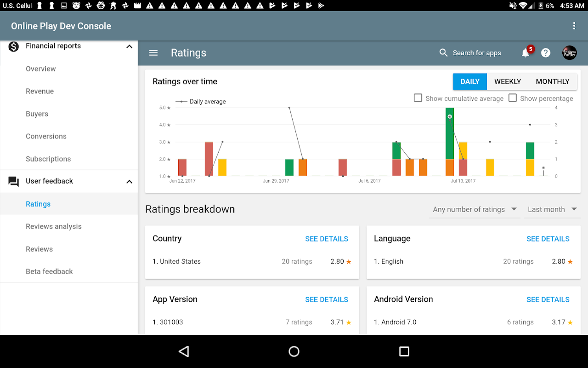
Task: Click the star beside United States 2.80
Action: pyautogui.click(x=349, y=262)
